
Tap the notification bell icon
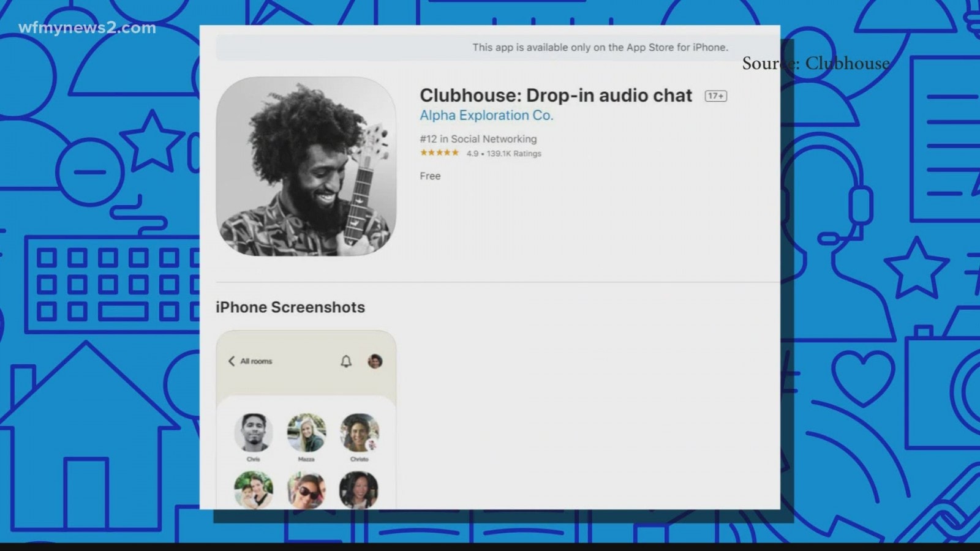pyautogui.click(x=346, y=361)
